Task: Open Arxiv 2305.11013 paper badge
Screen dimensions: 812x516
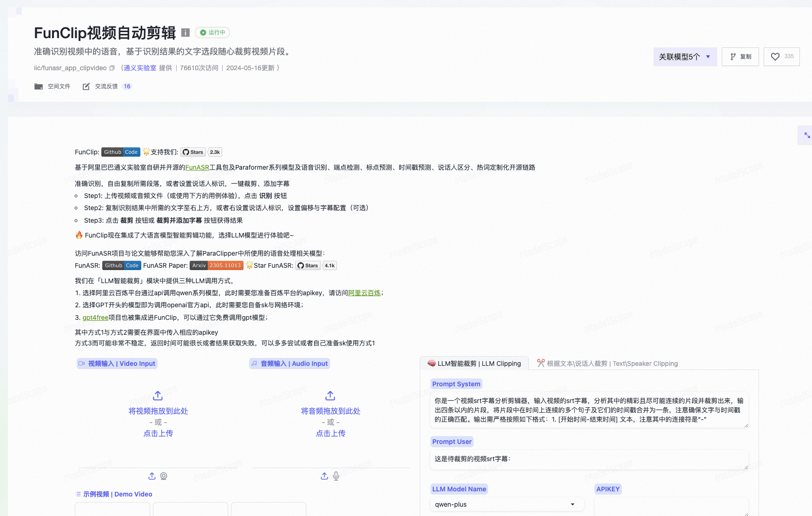Action: pos(217,265)
